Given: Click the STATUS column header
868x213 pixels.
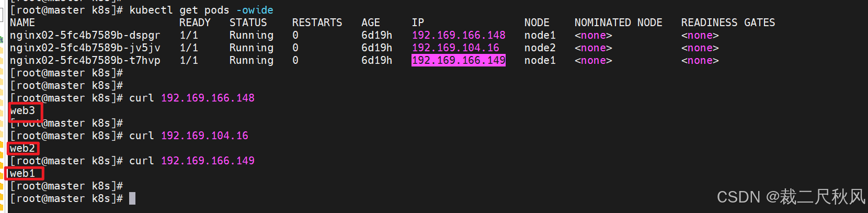Looking at the screenshot, I should click(248, 23).
